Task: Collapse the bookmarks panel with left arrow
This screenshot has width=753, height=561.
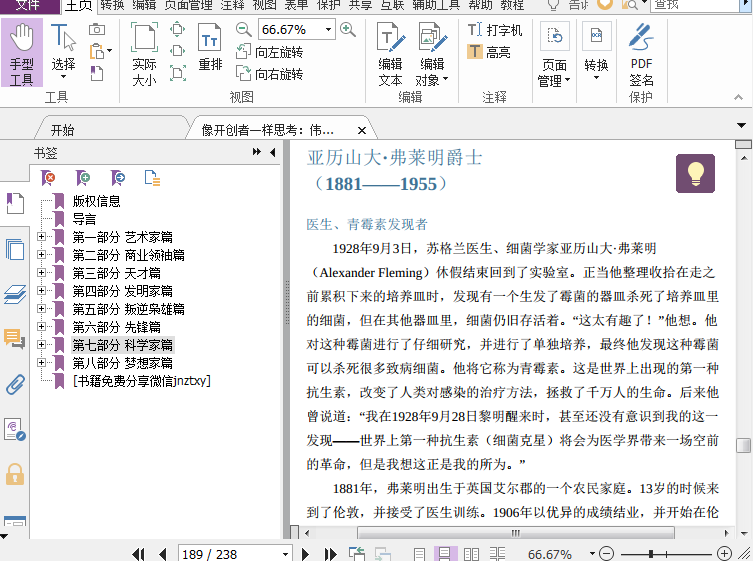Action: (x=273, y=152)
